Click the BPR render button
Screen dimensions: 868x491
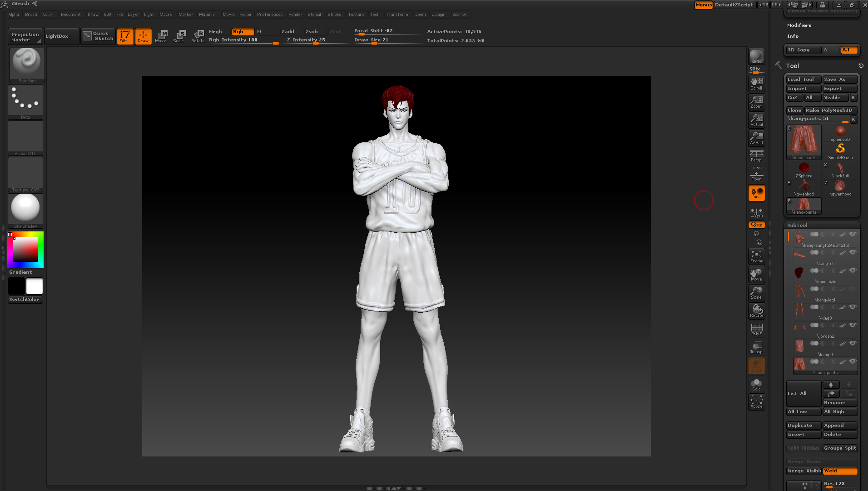pyautogui.click(x=756, y=55)
